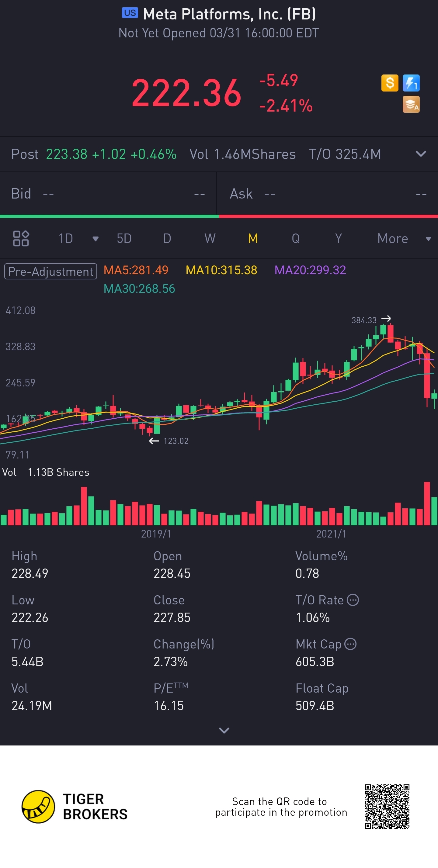Tap the Bid quote panel
This screenshot has width=438, height=868.
(108, 194)
